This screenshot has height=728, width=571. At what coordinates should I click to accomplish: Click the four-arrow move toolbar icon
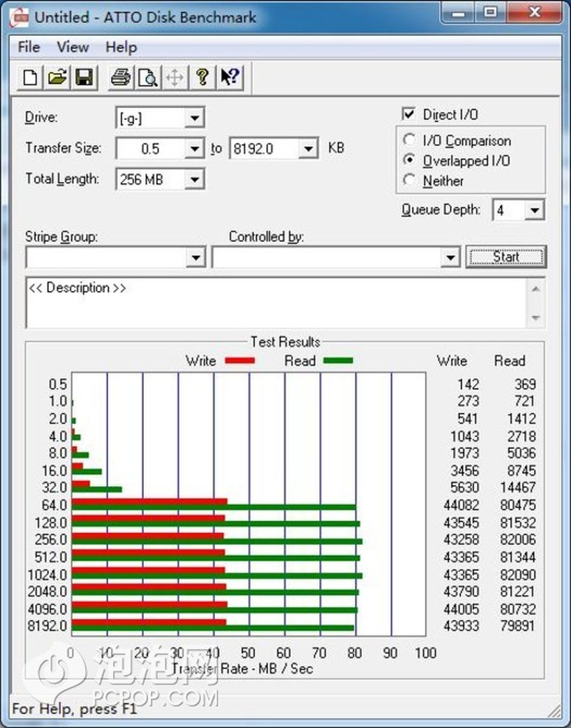point(175,77)
